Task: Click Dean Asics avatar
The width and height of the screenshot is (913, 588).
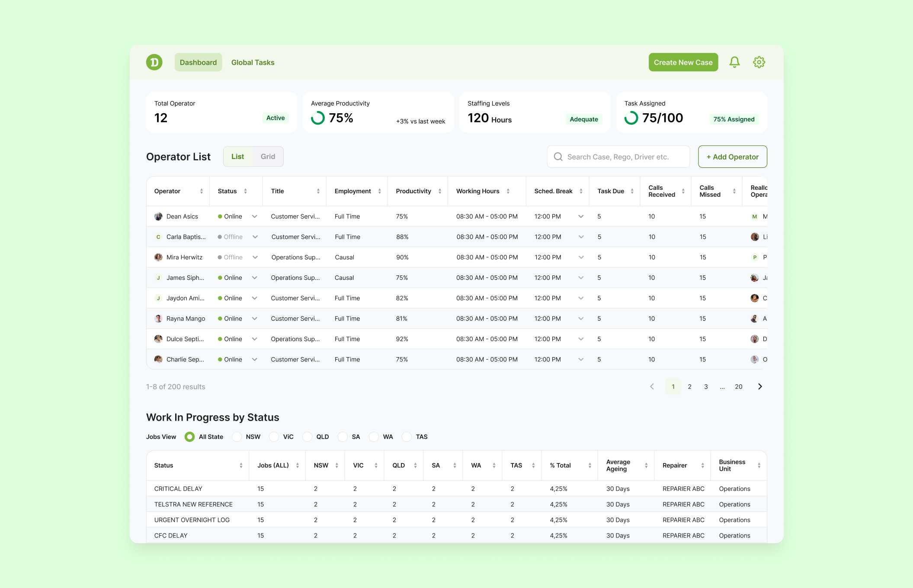Action: [158, 216]
